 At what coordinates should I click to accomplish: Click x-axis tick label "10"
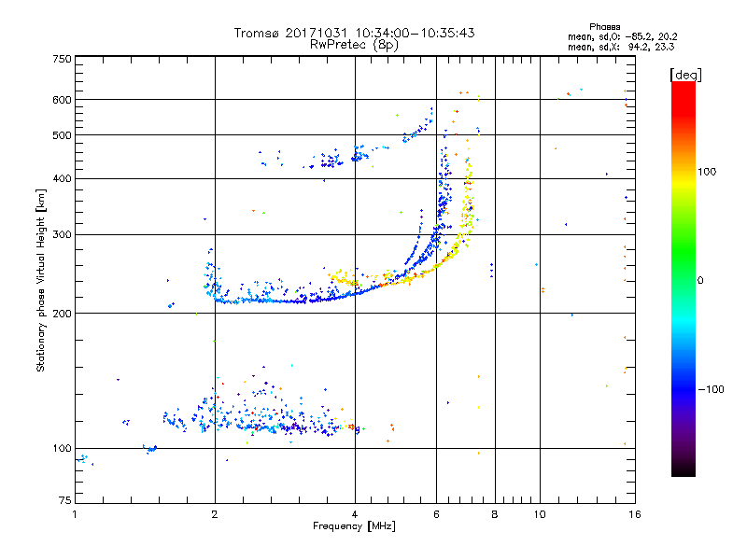pos(540,514)
